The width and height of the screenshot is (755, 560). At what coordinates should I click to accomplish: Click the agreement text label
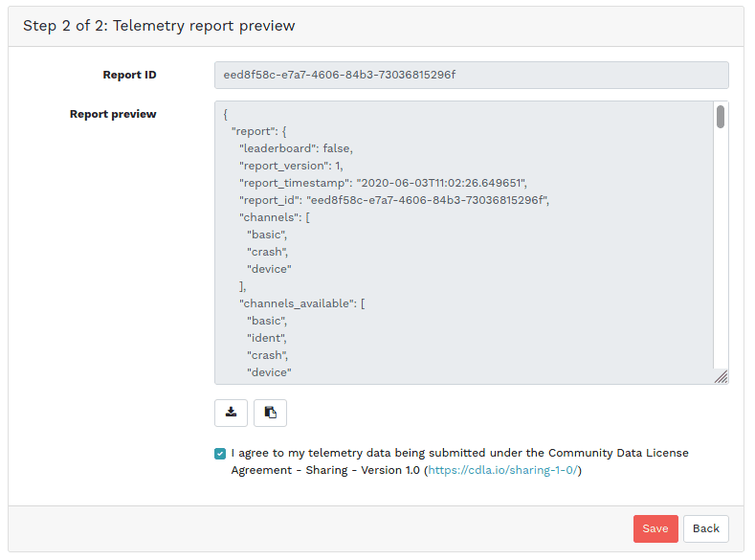coord(459,454)
